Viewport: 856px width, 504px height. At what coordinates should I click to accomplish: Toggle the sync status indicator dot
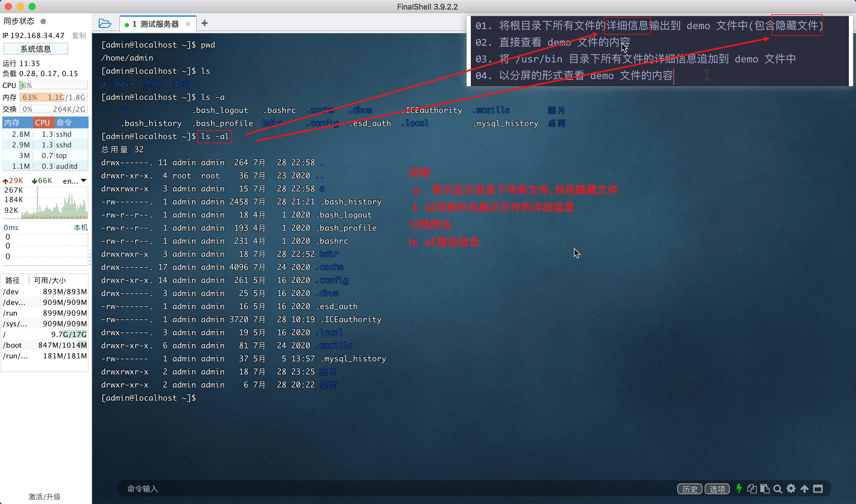click(x=43, y=21)
